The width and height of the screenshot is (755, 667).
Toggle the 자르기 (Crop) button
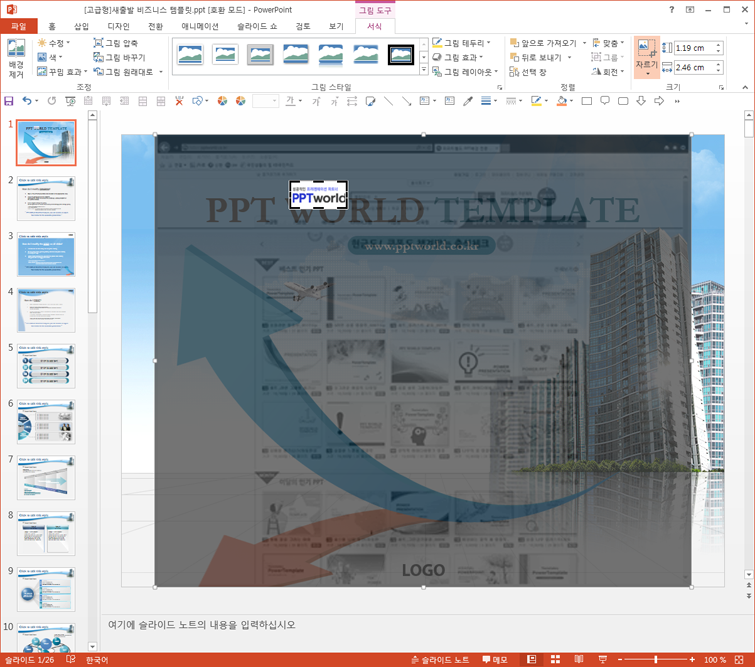click(x=647, y=57)
